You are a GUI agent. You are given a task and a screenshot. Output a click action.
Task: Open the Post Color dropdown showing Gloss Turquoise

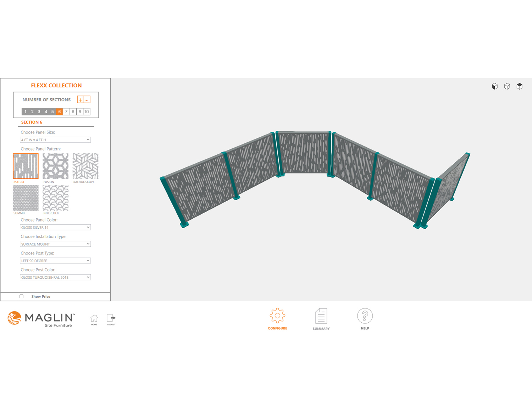coord(55,278)
